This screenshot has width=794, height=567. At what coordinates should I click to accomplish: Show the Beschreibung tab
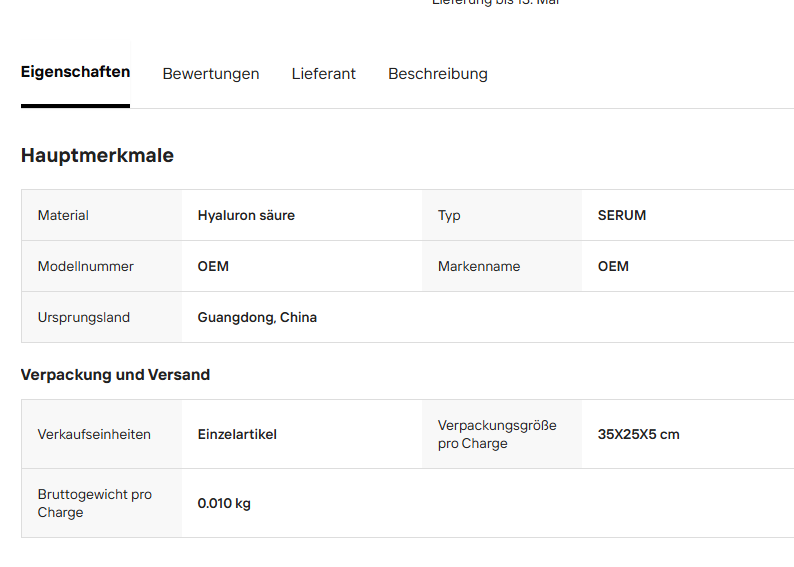coord(438,74)
